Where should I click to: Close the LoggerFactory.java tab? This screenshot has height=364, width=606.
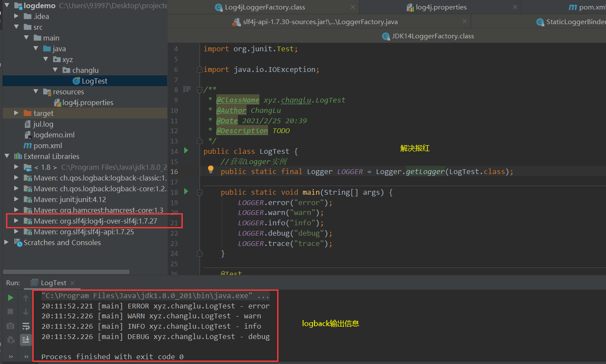(x=464, y=21)
